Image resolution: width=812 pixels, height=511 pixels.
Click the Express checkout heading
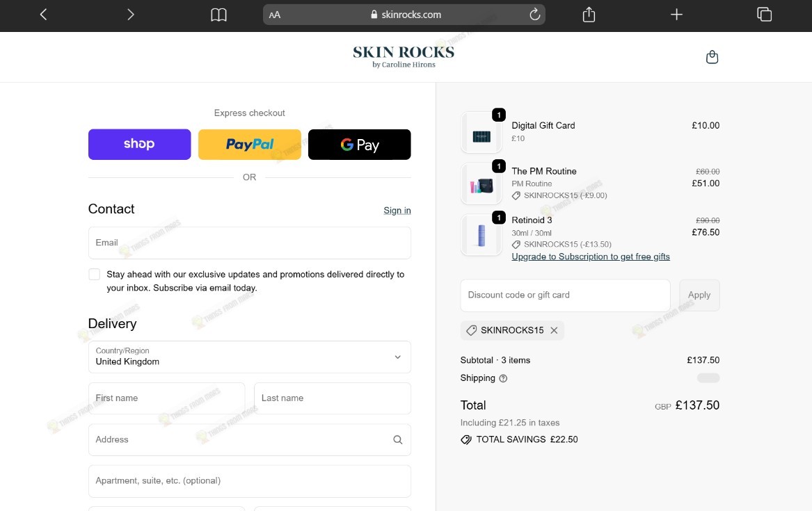tap(250, 113)
